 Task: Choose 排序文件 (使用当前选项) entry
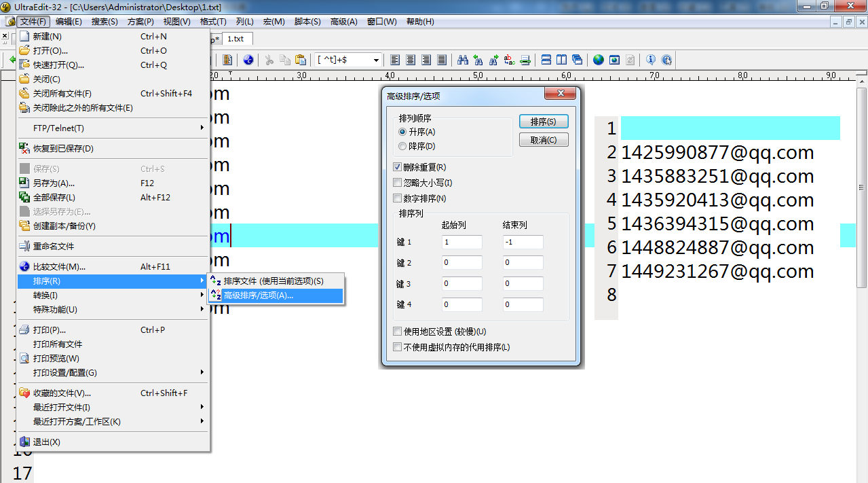pyautogui.click(x=276, y=281)
